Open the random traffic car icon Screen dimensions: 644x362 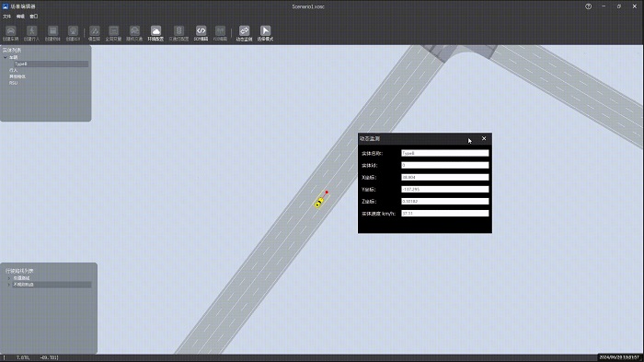click(x=134, y=33)
